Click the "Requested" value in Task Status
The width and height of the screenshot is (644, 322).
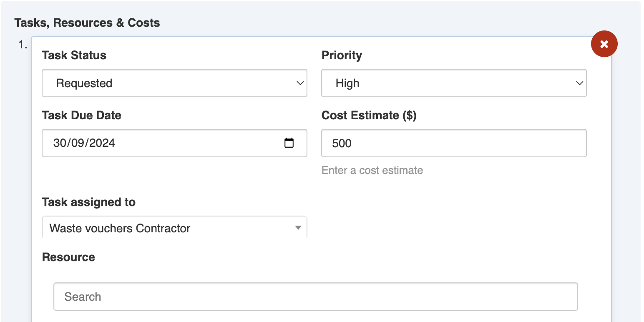[x=84, y=83]
